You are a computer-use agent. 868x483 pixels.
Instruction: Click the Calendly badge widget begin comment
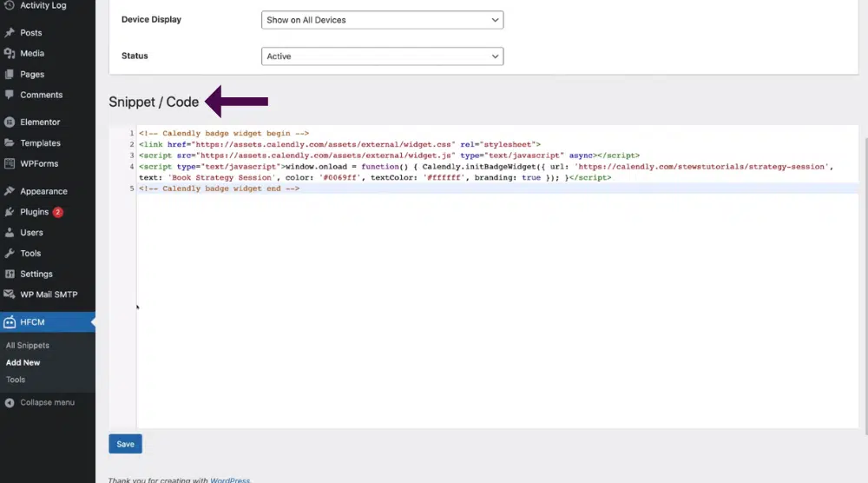coord(224,134)
